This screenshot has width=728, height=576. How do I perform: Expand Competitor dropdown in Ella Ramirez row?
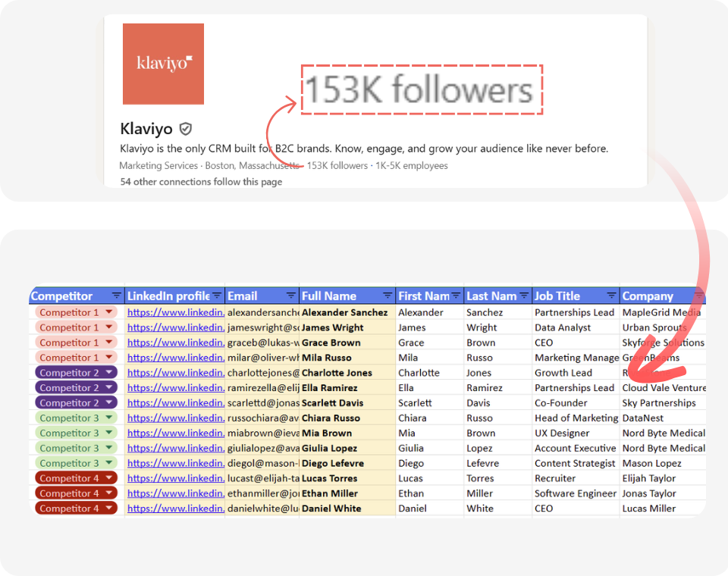click(108, 387)
